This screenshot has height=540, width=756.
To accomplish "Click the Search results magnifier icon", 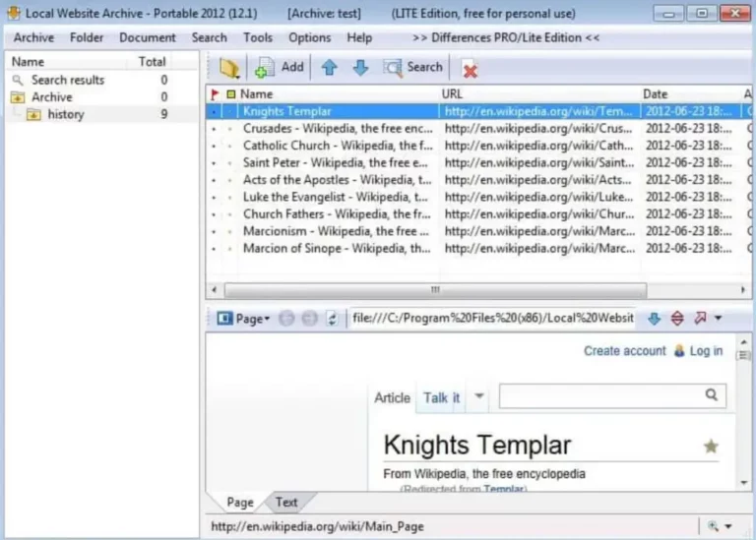I will coord(18,80).
